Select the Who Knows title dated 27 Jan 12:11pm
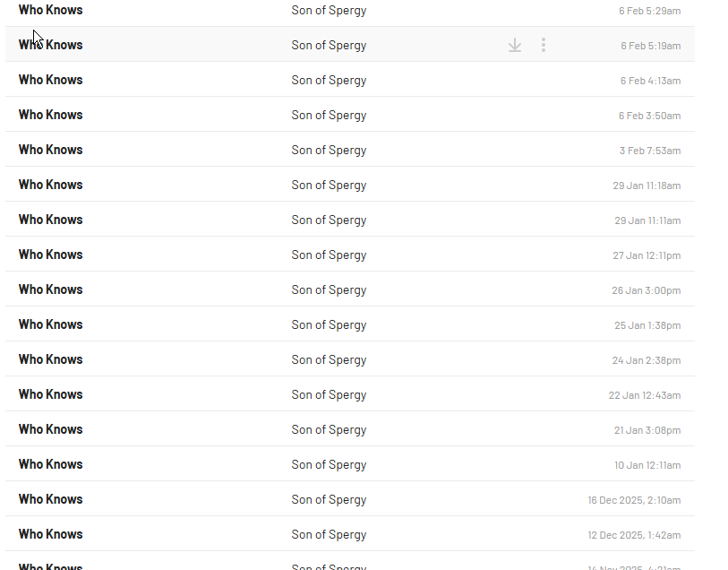The height and width of the screenshot is (570, 728). click(51, 255)
